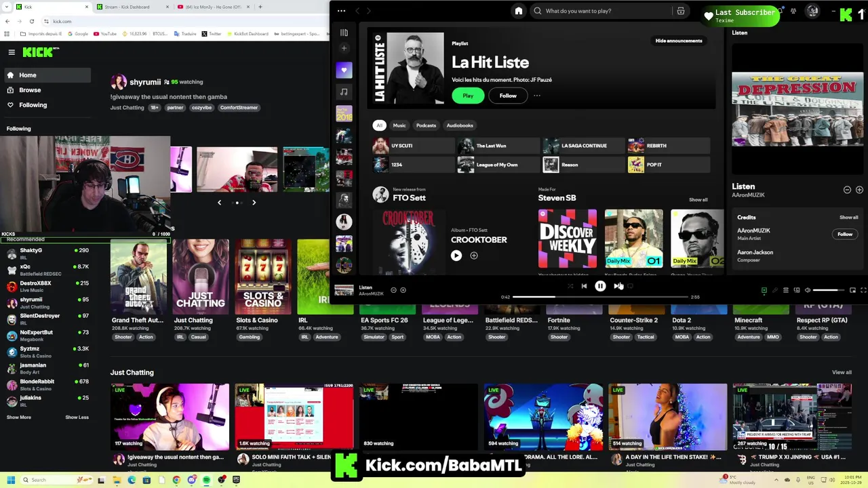Go to previous featured stream carousel arrow
The height and width of the screenshot is (488, 868).
219,203
